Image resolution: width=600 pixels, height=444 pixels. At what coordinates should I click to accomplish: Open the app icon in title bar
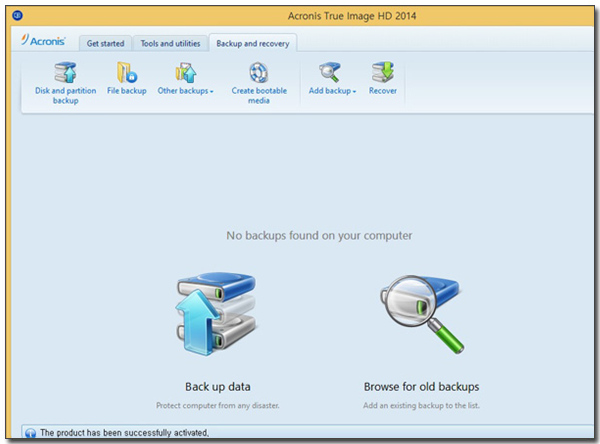click(x=17, y=15)
